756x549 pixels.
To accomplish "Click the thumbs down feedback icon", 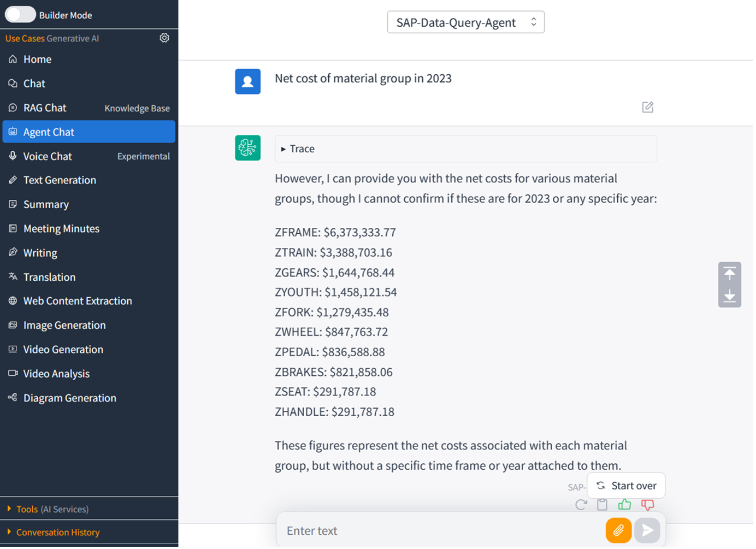I will tap(648, 505).
